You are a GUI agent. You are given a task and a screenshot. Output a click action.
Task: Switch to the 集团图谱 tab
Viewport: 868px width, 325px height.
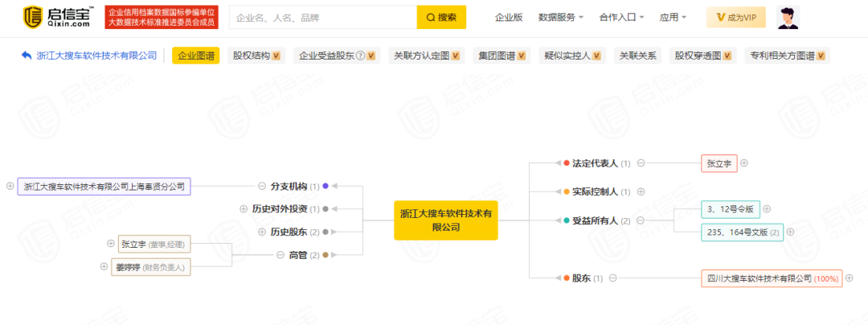(x=502, y=56)
